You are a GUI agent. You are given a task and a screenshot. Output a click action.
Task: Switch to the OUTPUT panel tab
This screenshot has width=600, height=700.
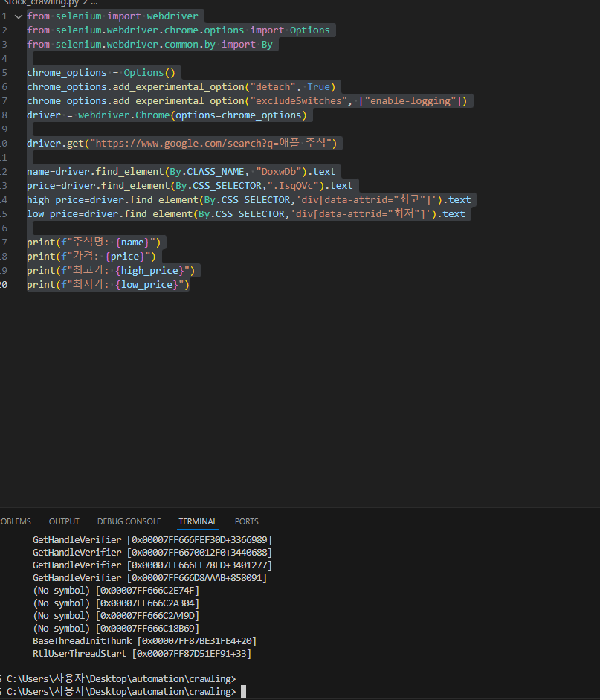pyautogui.click(x=64, y=521)
